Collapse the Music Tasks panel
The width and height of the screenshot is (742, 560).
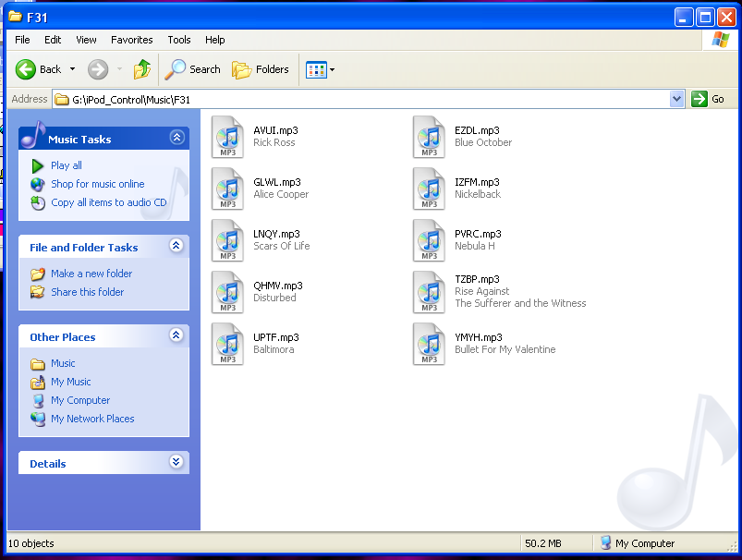(x=177, y=138)
